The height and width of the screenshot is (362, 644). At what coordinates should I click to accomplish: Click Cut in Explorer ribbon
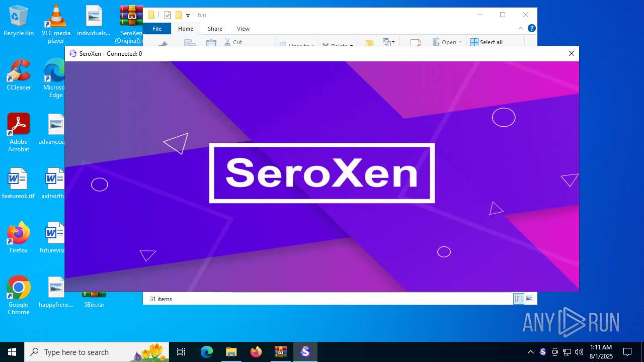[233, 42]
